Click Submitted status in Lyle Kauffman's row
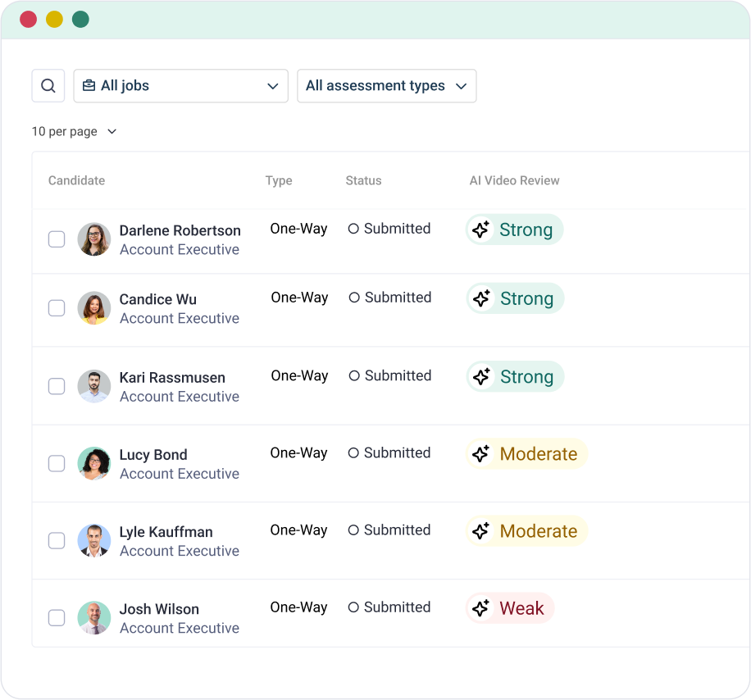Image resolution: width=751 pixels, height=700 pixels. (389, 530)
